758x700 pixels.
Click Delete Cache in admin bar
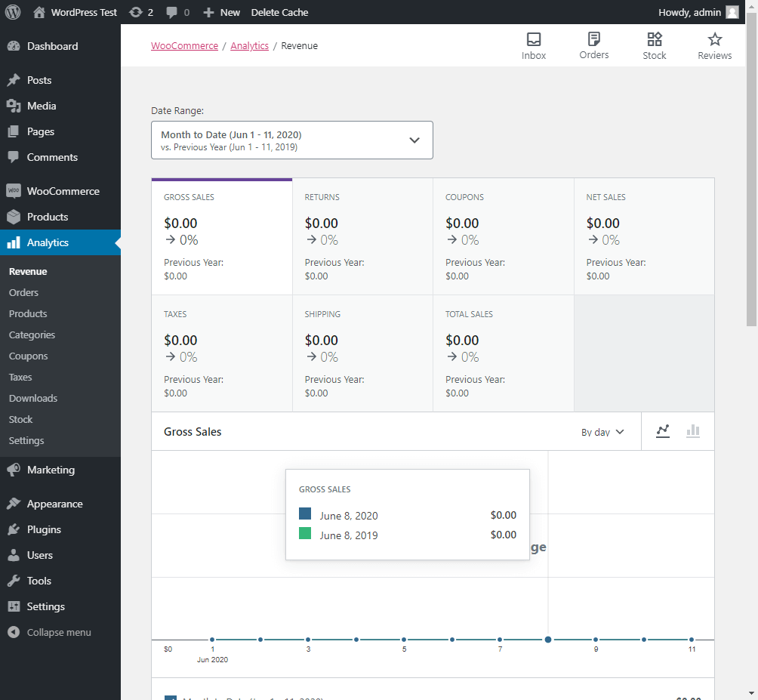pyautogui.click(x=279, y=12)
